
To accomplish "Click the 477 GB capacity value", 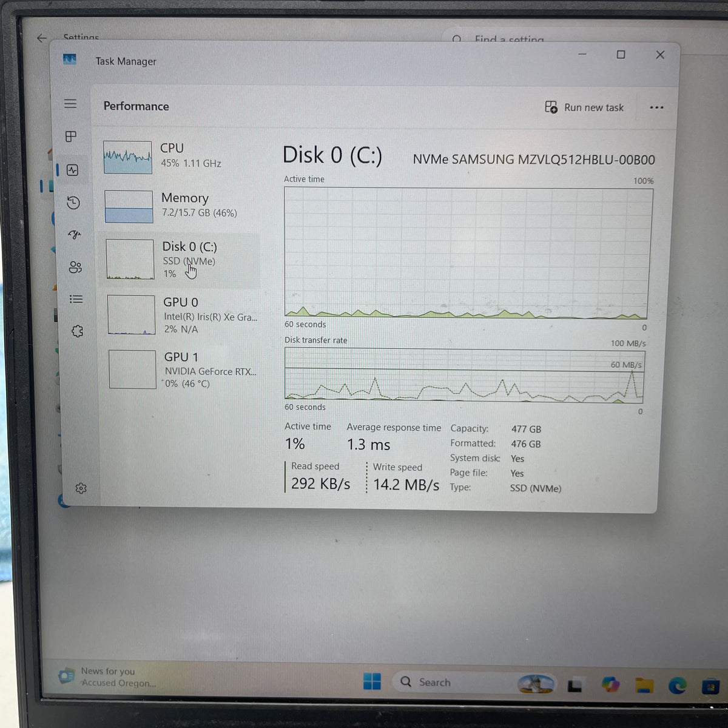I will point(526,429).
